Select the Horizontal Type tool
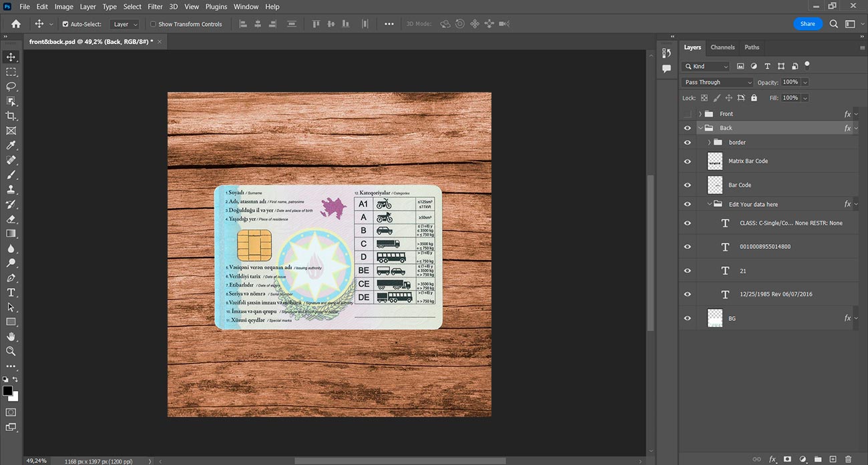 coord(11,292)
